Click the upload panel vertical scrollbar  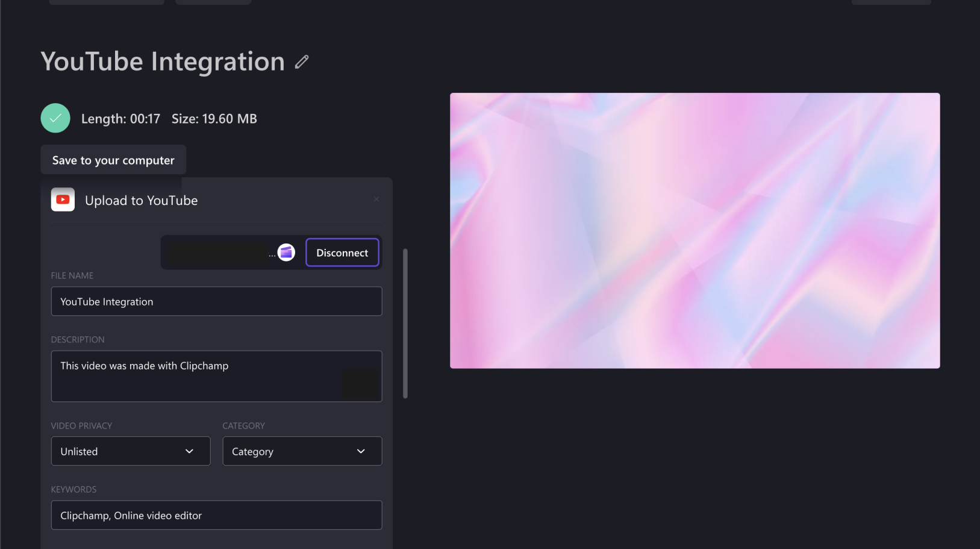click(405, 324)
